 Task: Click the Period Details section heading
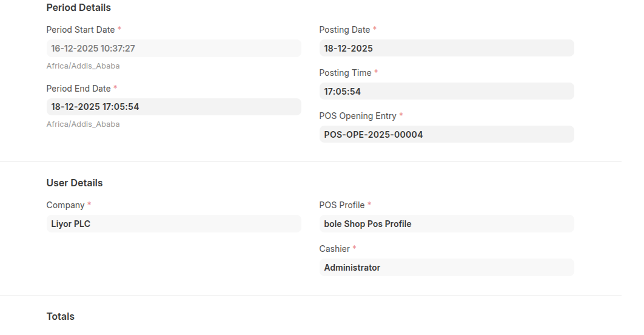79,8
